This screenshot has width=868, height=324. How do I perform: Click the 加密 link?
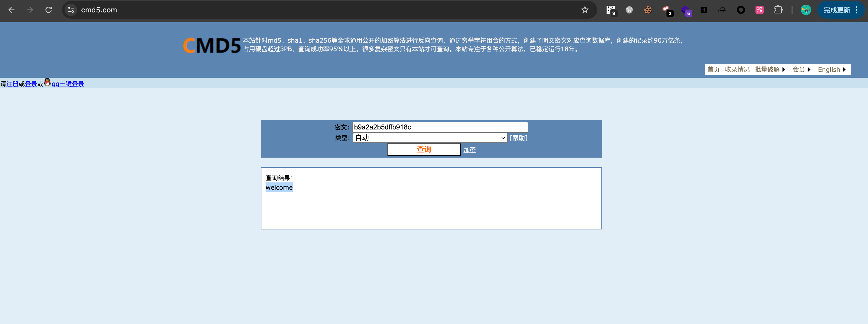469,150
